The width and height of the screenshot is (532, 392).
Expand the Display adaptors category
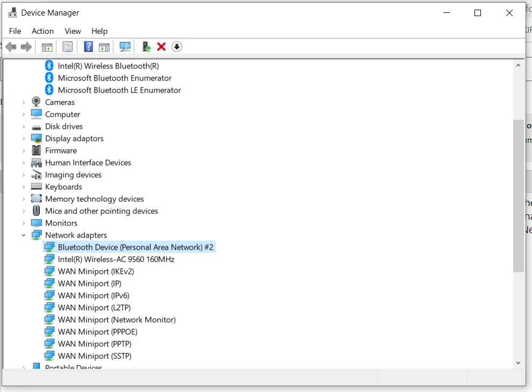[x=24, y=139]
